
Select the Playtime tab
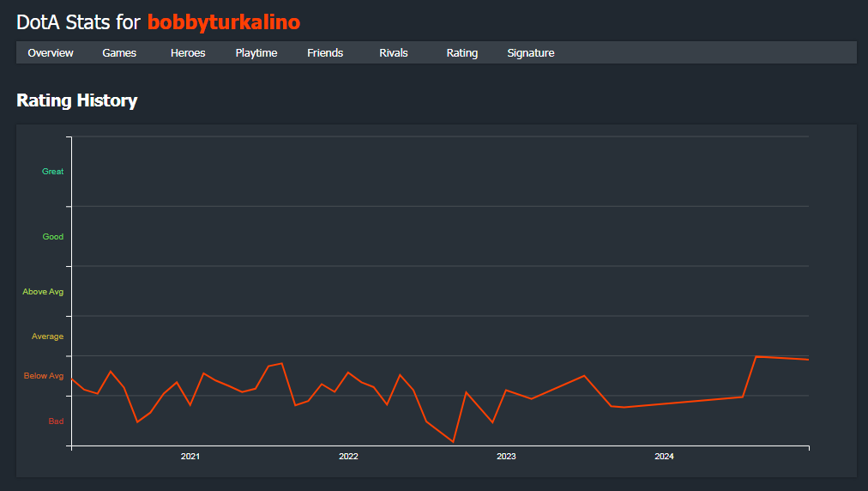(x=256, y=52)
